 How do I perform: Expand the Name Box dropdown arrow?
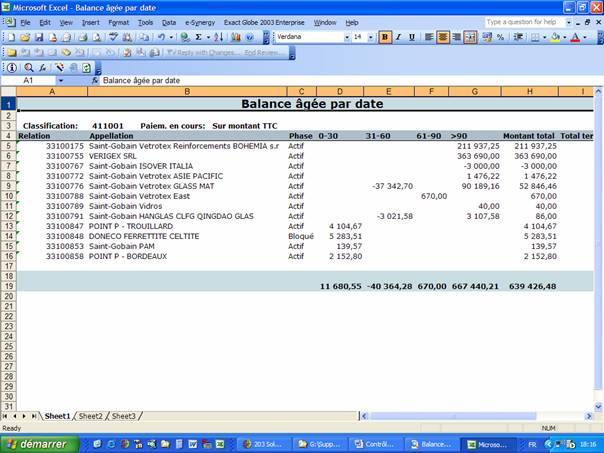tap(60, 80)
